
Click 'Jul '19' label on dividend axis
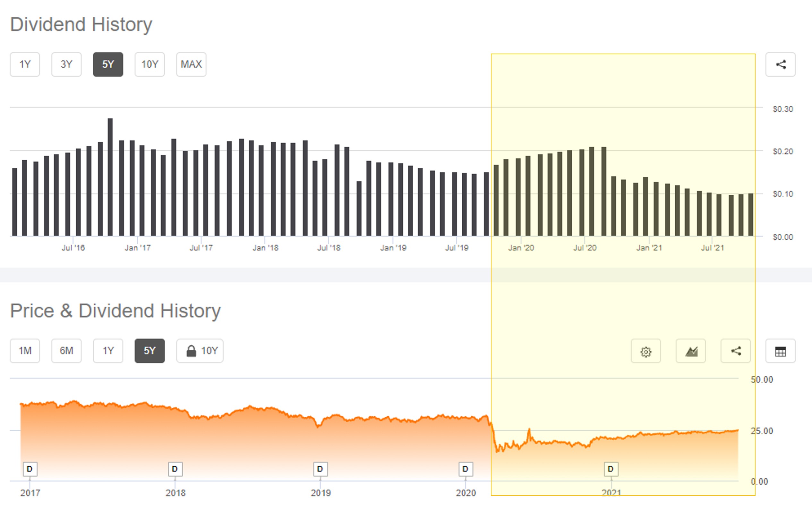tap(457, 248)
